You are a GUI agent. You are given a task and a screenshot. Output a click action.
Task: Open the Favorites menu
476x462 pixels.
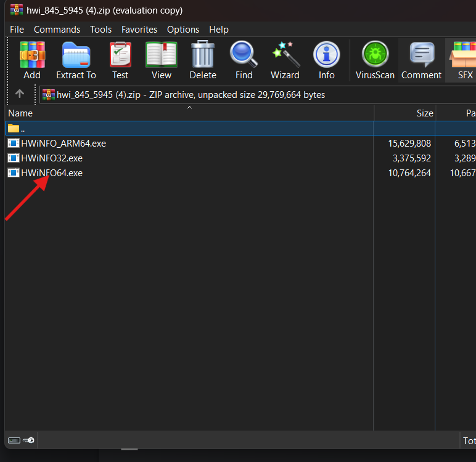pyautogui.click(x=139, y=30)
